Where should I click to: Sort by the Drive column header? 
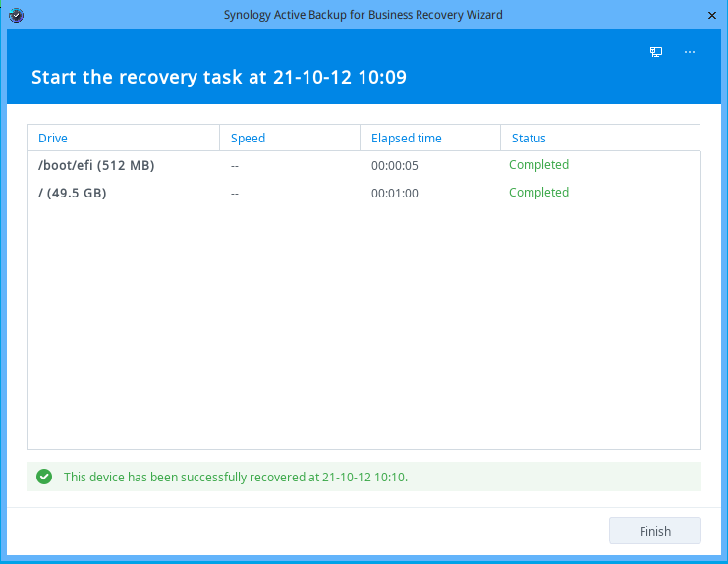point(53,139)
